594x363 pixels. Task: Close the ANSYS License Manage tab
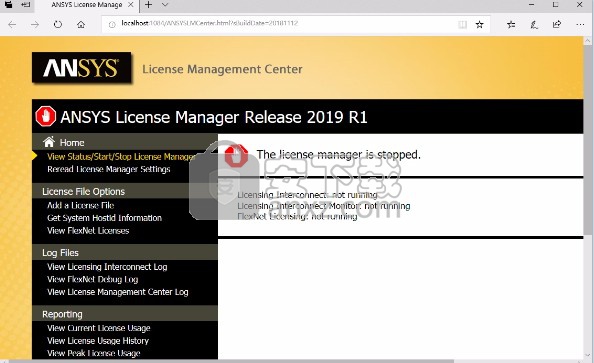[130, 5]
